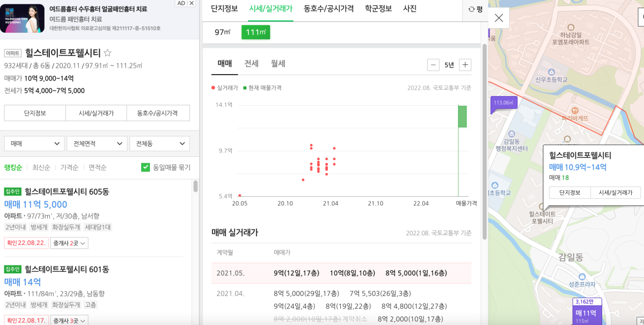Click left panel 단지정보 button
Viewport: 644px width, 325px height.
35,113
